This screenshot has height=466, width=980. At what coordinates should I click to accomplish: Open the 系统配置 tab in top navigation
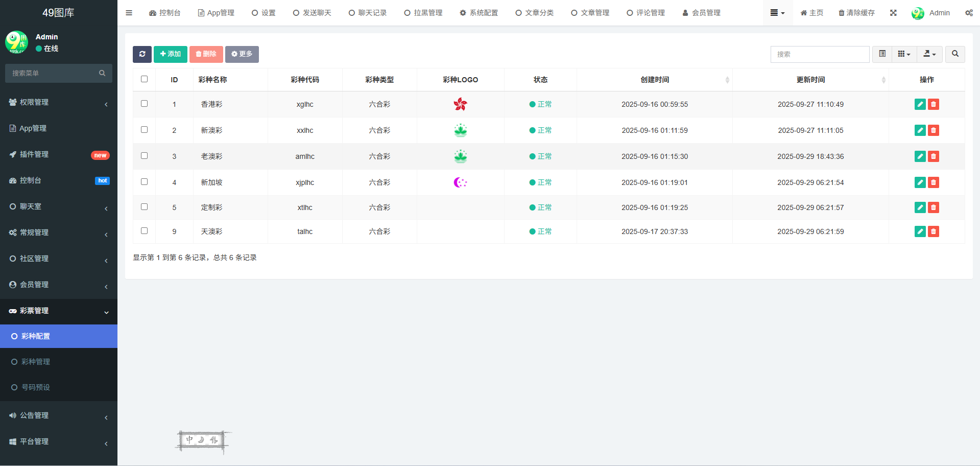pyautogui.click(x=479, y=13)
